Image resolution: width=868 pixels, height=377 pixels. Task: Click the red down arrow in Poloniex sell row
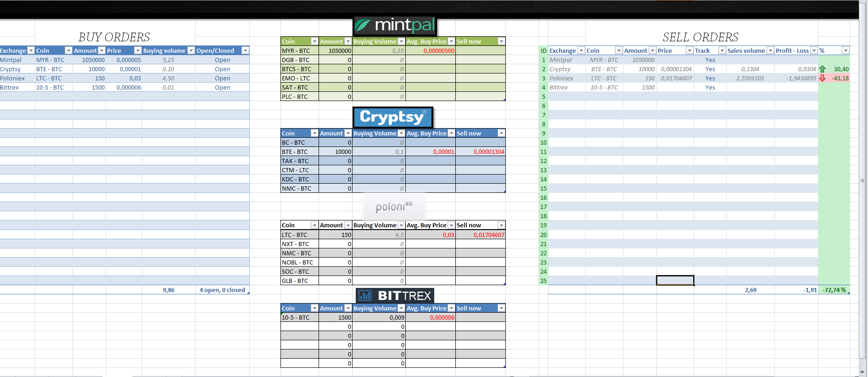click(823, 78)
